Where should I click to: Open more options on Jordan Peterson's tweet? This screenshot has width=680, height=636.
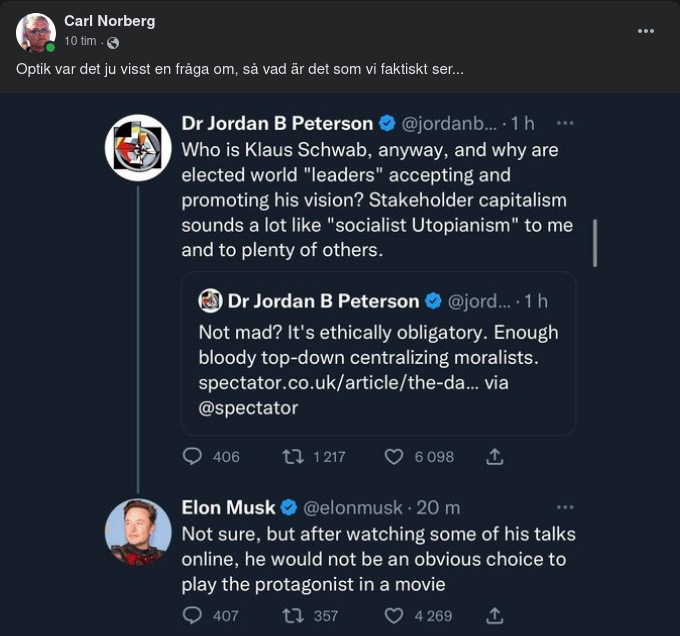pyautogui.click(x=565, y=123)
